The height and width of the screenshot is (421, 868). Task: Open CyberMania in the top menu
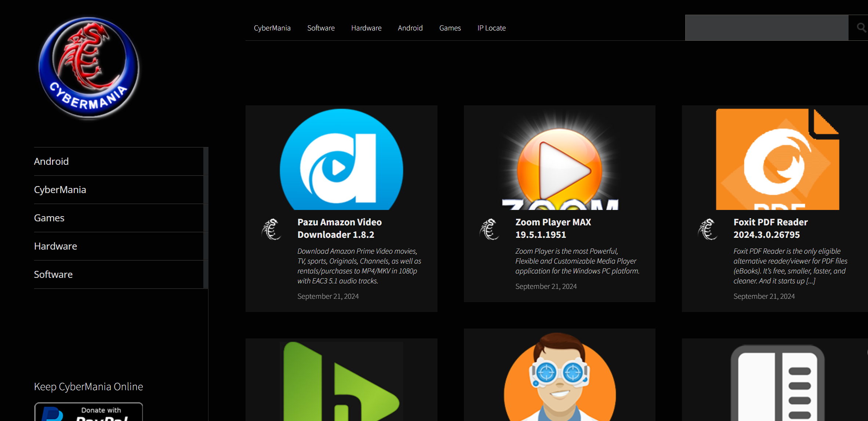click(x=272, y=28)
